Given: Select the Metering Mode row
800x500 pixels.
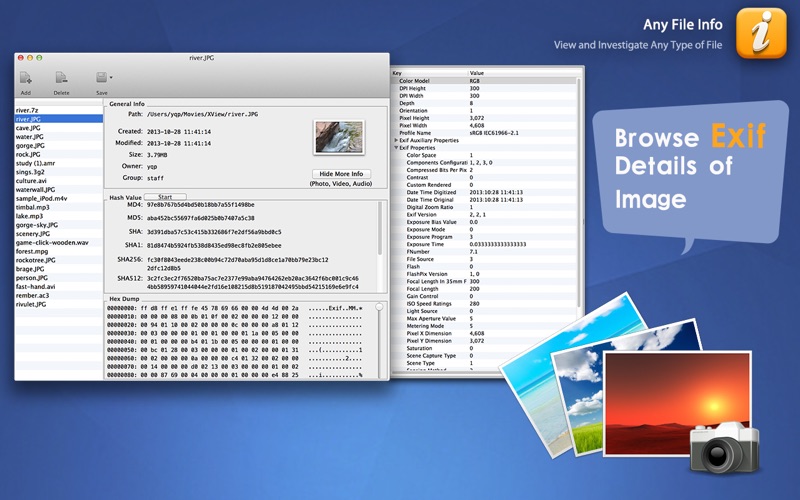Looking at the screenshot, I should (484, 326).
